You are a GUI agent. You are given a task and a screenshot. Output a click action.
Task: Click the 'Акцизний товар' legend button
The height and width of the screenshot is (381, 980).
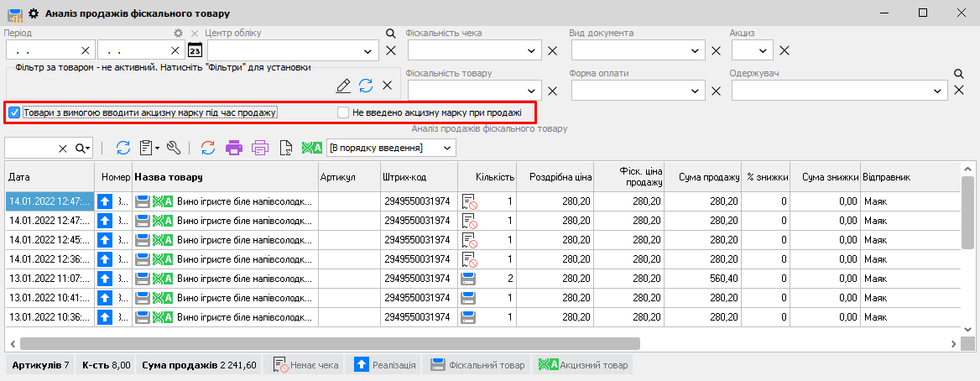583,365
